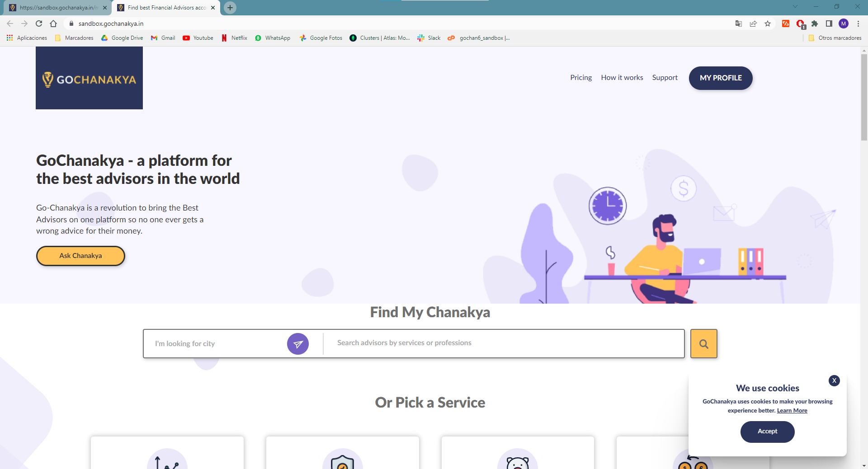
Task: Click the scrollbar down arrow
Action: 864,465
